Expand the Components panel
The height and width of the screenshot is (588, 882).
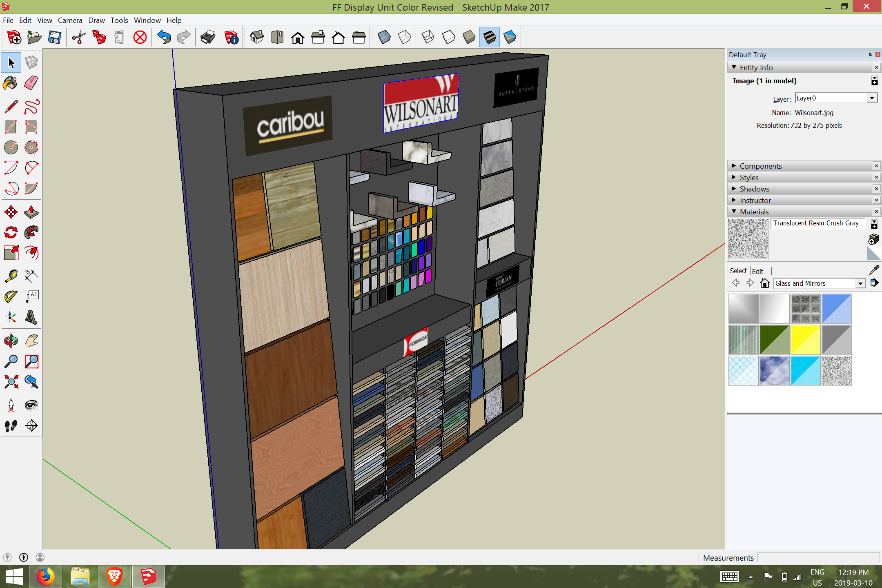point(760,166)
